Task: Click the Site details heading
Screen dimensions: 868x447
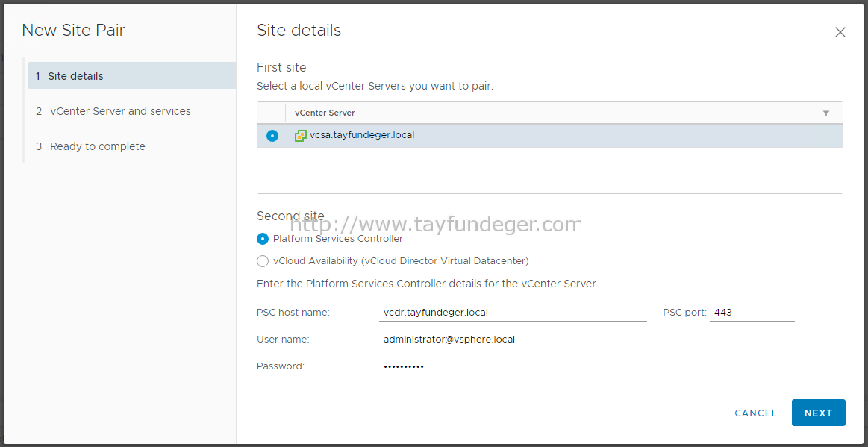Action: point(299,31)
